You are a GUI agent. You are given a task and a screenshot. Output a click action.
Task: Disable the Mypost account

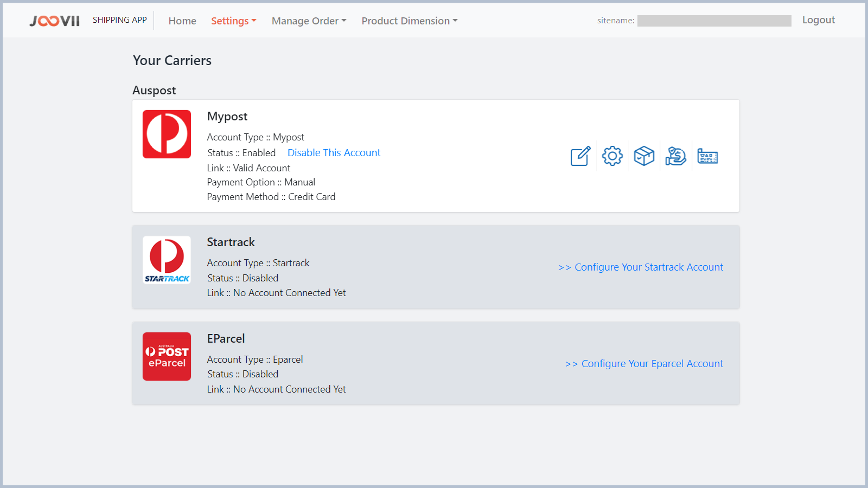pyautogui.click(x=334, y=152)
